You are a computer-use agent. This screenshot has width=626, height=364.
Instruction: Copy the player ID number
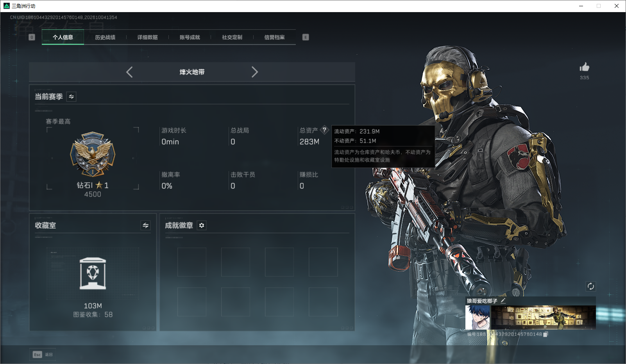point(546,334)
